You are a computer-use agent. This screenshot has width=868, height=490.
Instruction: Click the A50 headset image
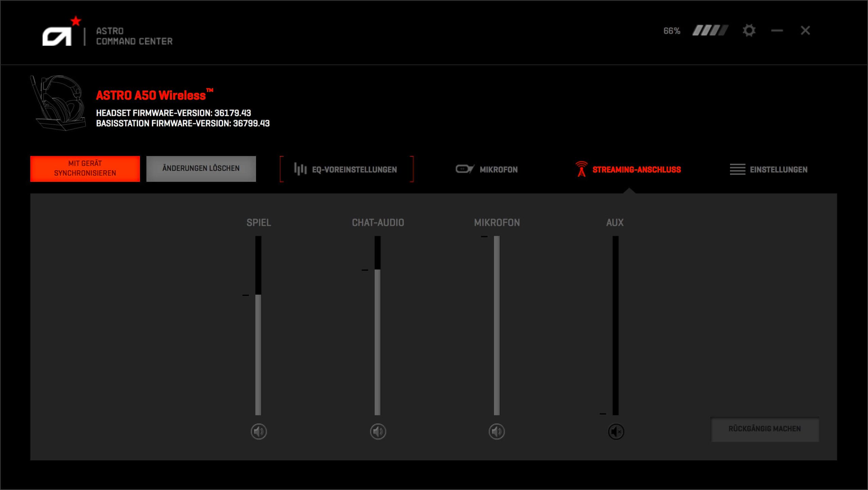coord(58,103)
